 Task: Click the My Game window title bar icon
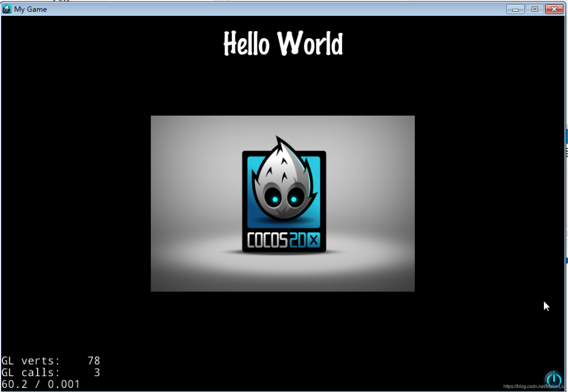pos(7,9)
